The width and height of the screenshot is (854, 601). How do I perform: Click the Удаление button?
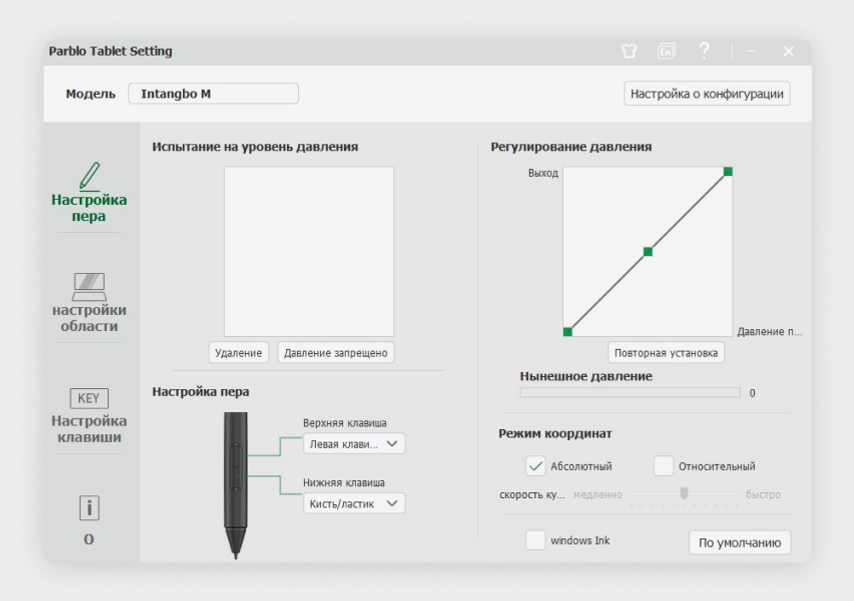point(239,353)
